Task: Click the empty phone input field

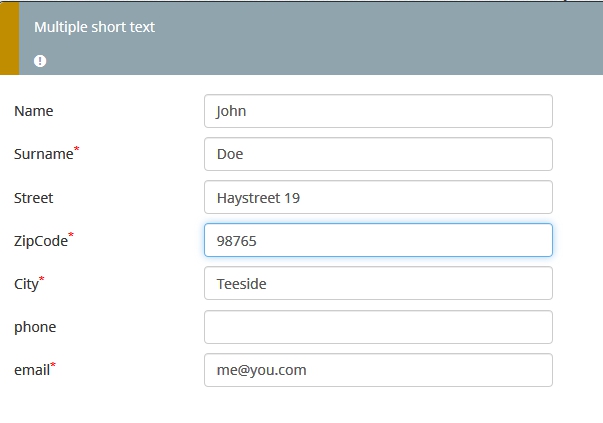Action: click(378, 327)
